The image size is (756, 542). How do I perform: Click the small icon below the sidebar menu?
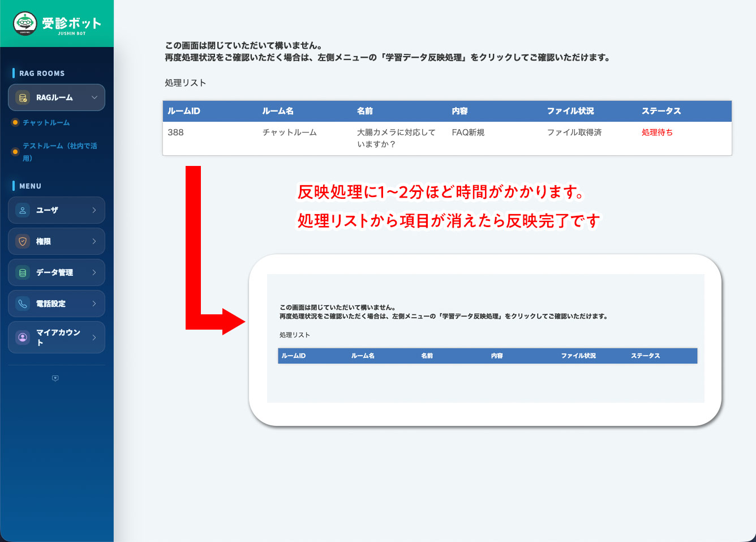[x=55, y=378]
